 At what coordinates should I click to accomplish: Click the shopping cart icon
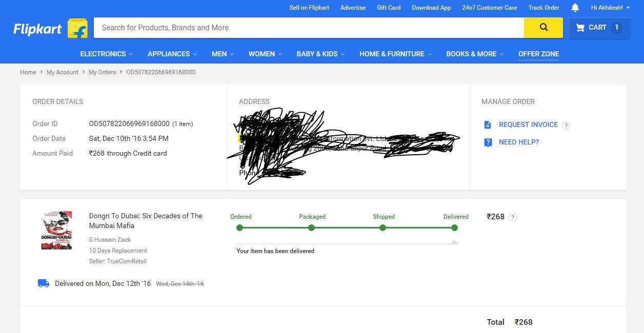[580, 28]
